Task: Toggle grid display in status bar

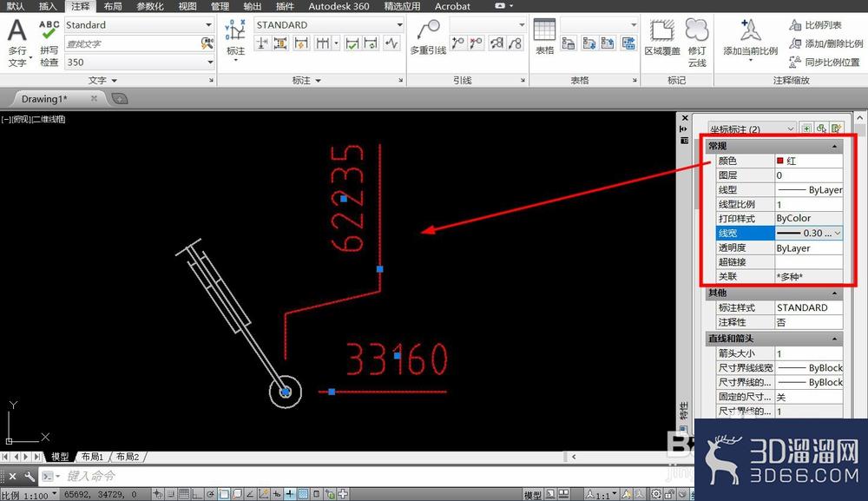Action: pos(184,494)
